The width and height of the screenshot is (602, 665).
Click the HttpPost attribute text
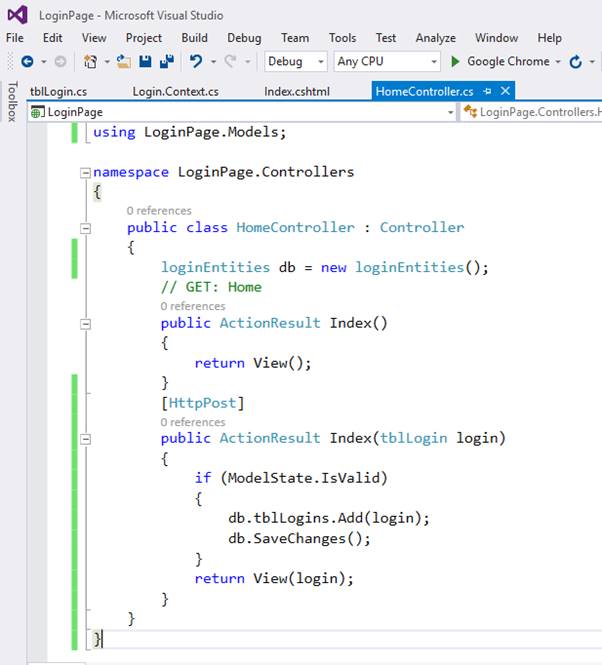click(202, 403)
